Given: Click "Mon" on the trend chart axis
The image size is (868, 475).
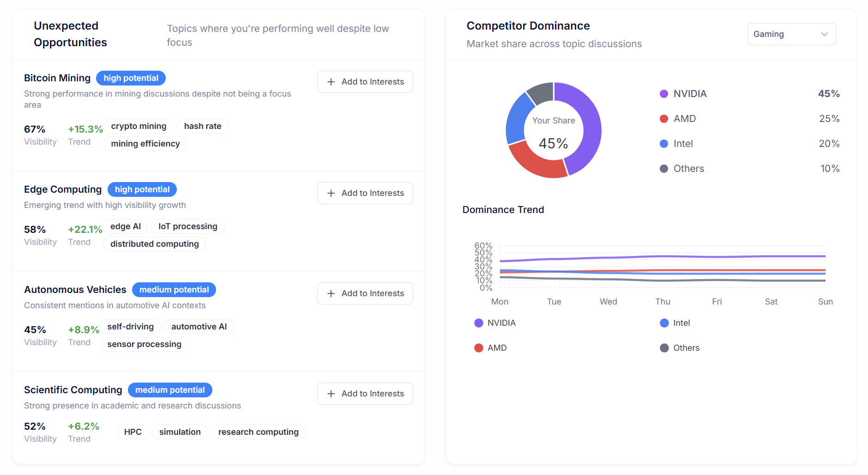Looking at the screenshot, I should click(x=500, y=302).
